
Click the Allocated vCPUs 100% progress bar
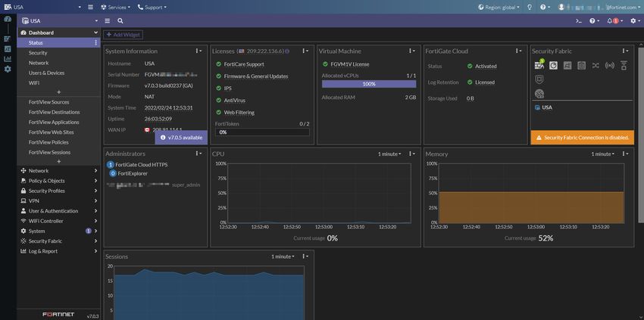(x=369, y=84)
